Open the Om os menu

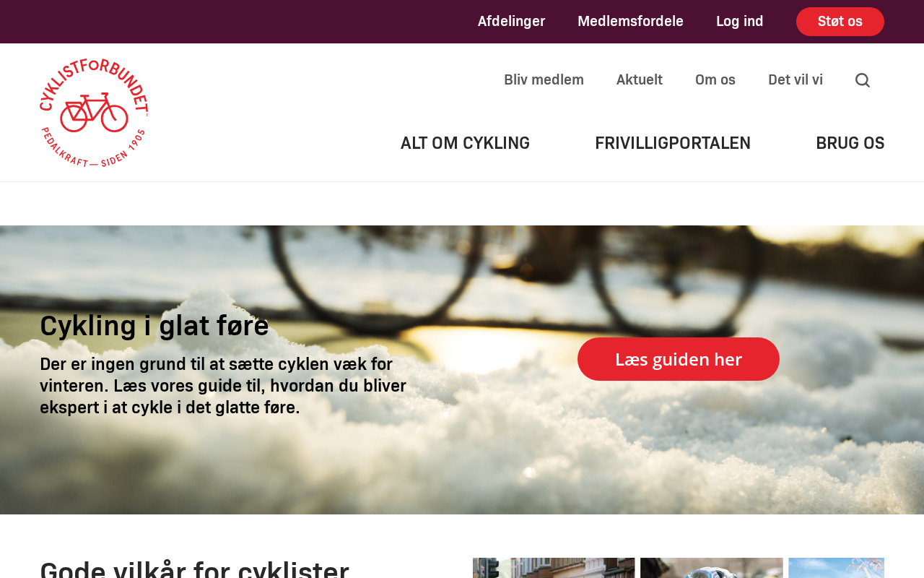[715, 79]
